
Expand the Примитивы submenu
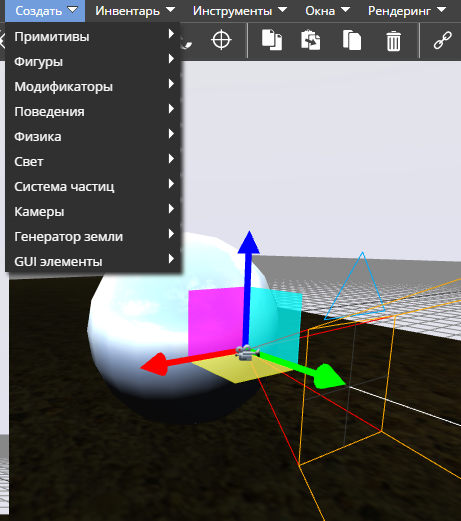coord(93,36)
